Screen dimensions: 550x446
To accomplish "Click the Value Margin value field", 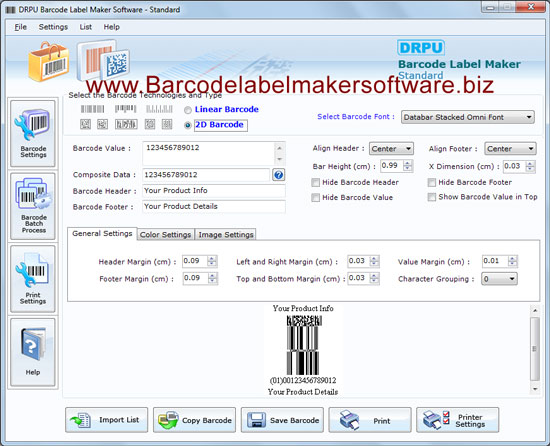I will pos(495,261).
